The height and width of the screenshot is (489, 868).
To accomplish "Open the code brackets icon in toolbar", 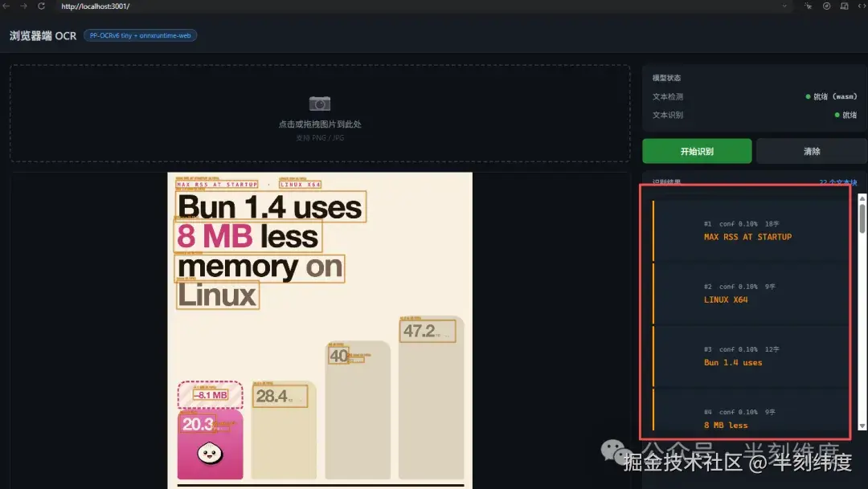I will click(x=862, y=6).
